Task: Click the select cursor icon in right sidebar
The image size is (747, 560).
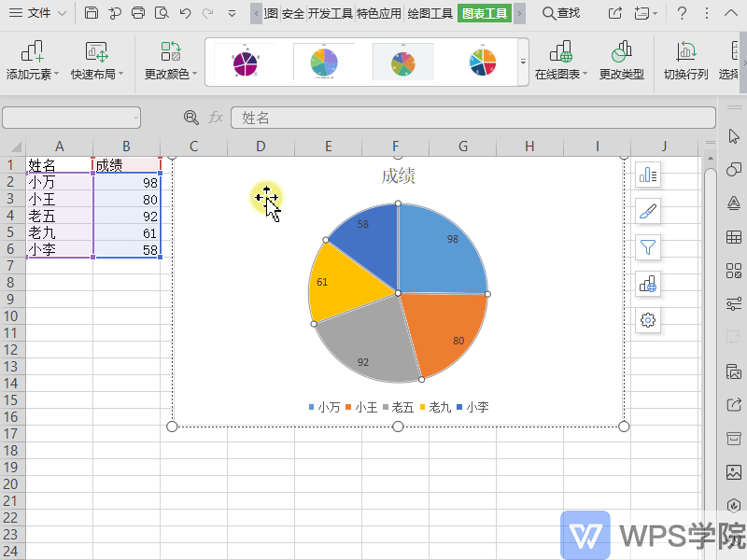Action: click(x=734, y=136)
